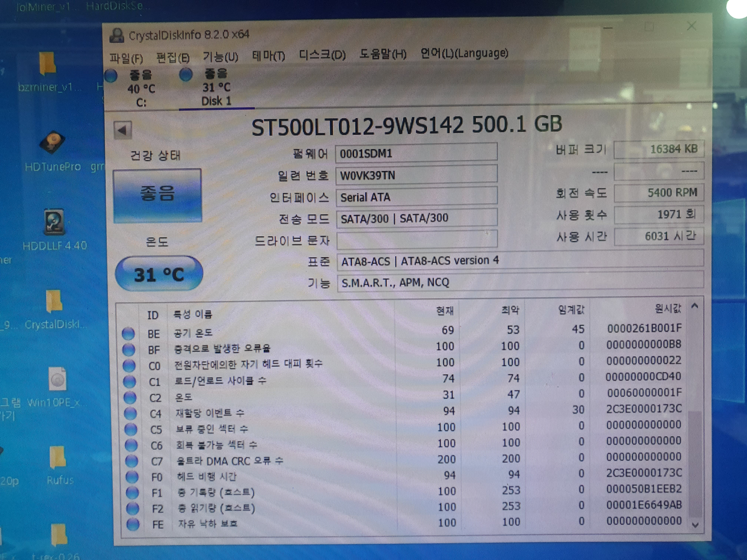Click the status circle for attribute F0

click(x=132, y=477)
